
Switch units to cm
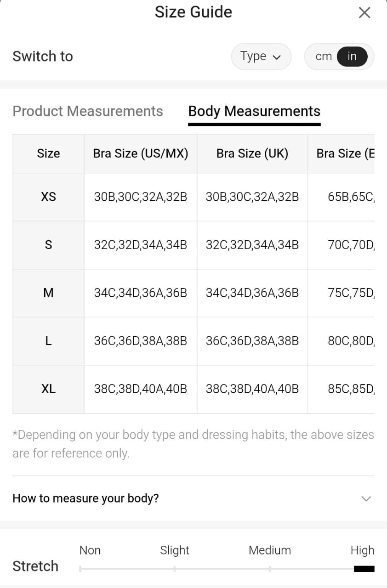point(324,57)
